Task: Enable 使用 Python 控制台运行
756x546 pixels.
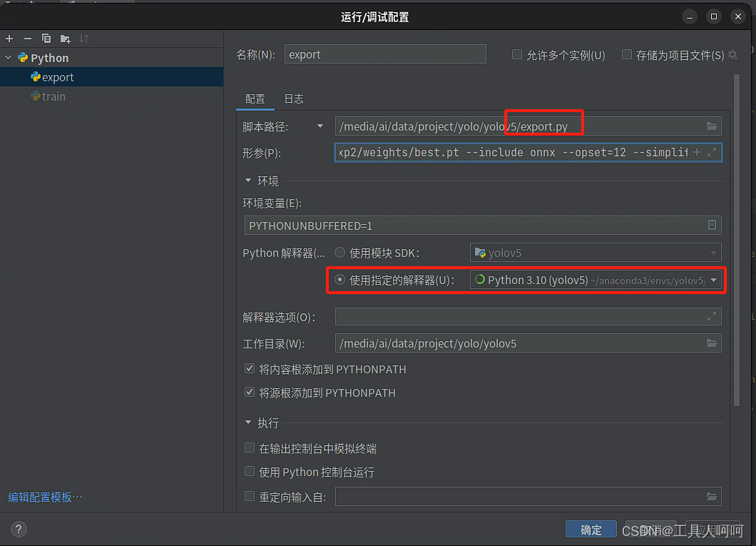Action: [x=250, y=471]
